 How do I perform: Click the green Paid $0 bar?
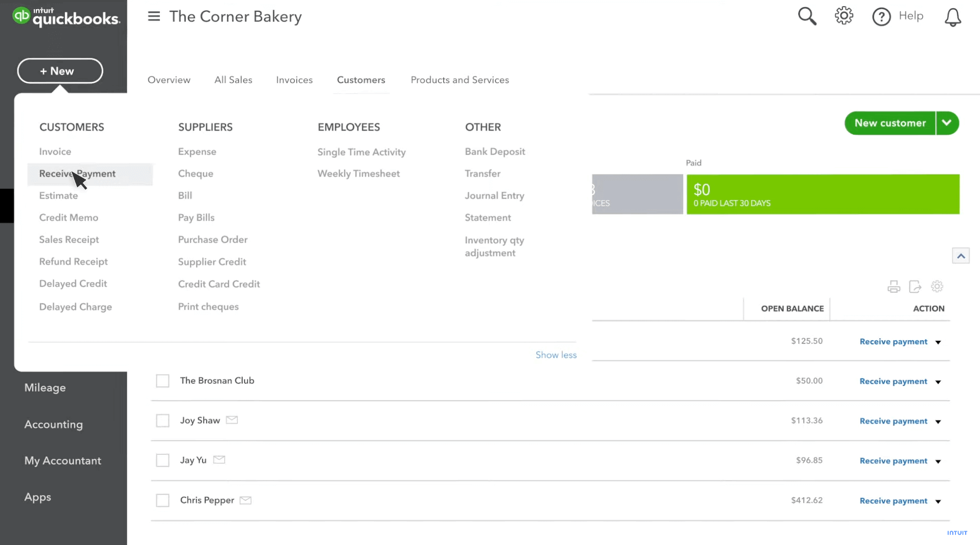coord(822,194)
